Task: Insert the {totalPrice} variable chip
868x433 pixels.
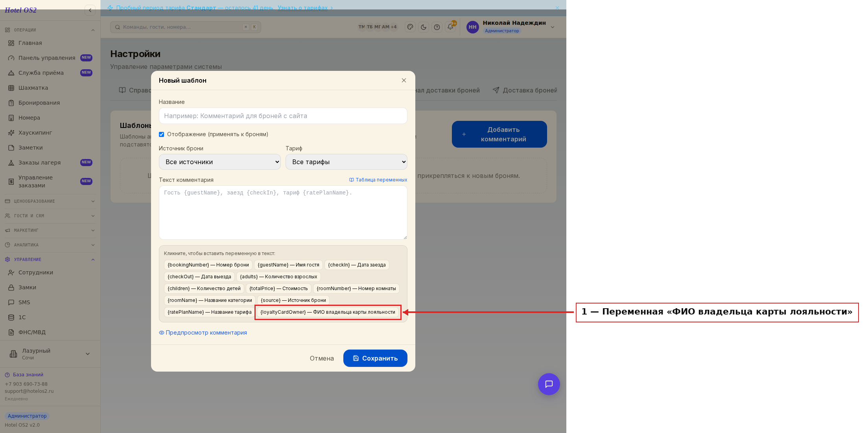Action: pyautogui.click(x=278, y=289)
